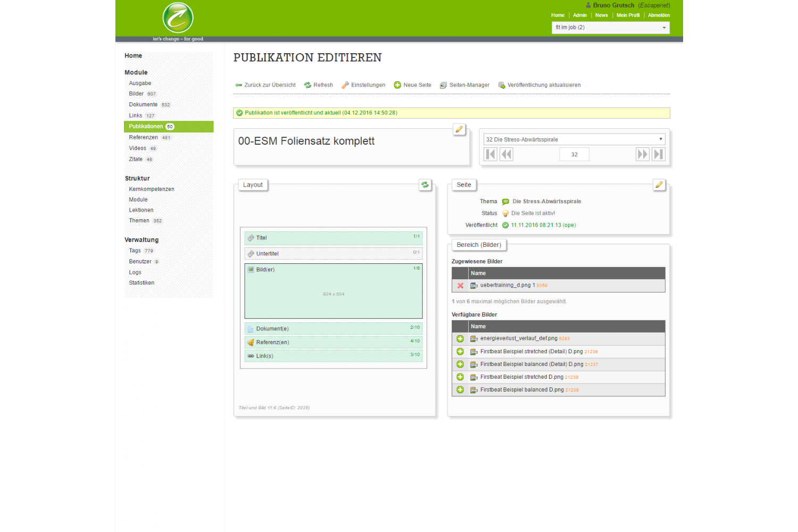Open Publikationen in the sidebar
Viewport: 798px width, 532px height.
tap(146, 127)
